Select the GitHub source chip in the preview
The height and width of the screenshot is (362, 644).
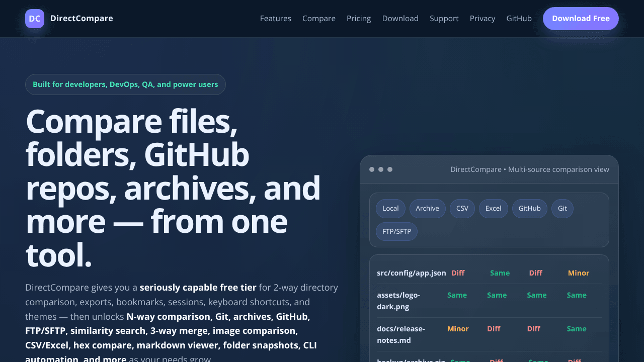coord(530,209)
